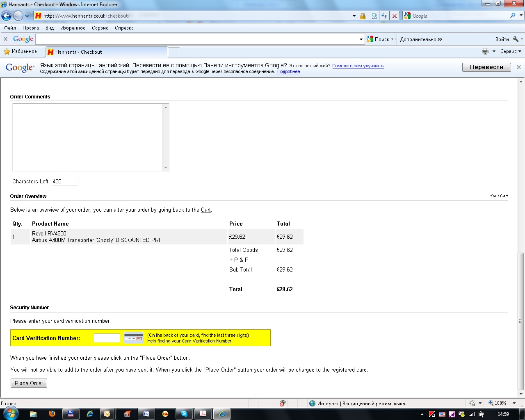Open Skype from the taskbar
The height and width of the screenshot is (420, 525).
pos(184,414)
